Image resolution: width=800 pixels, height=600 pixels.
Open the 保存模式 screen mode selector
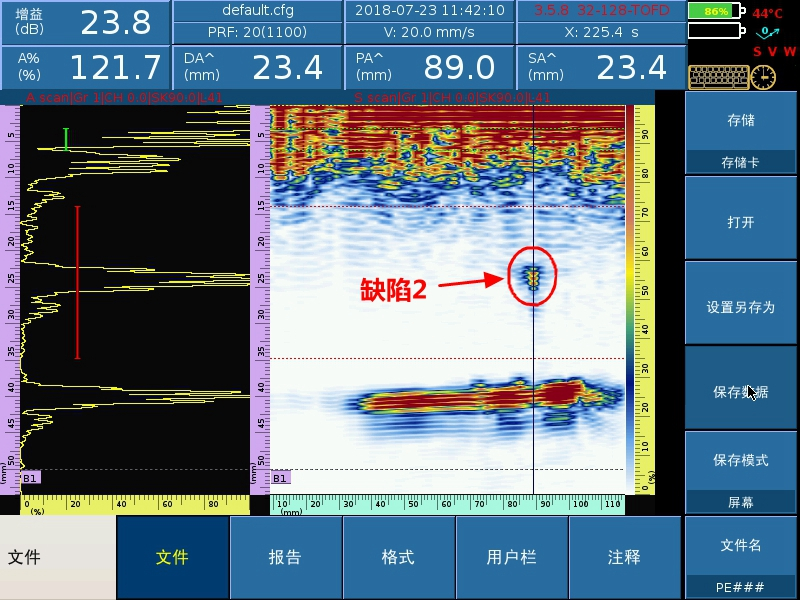(740, 472)
